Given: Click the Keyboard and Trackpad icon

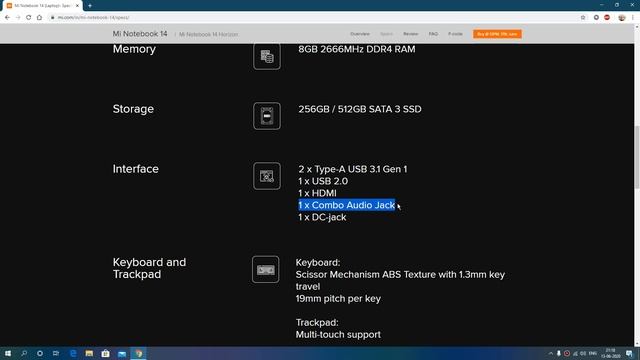Looking at the screenshot, I should [266, 269].
